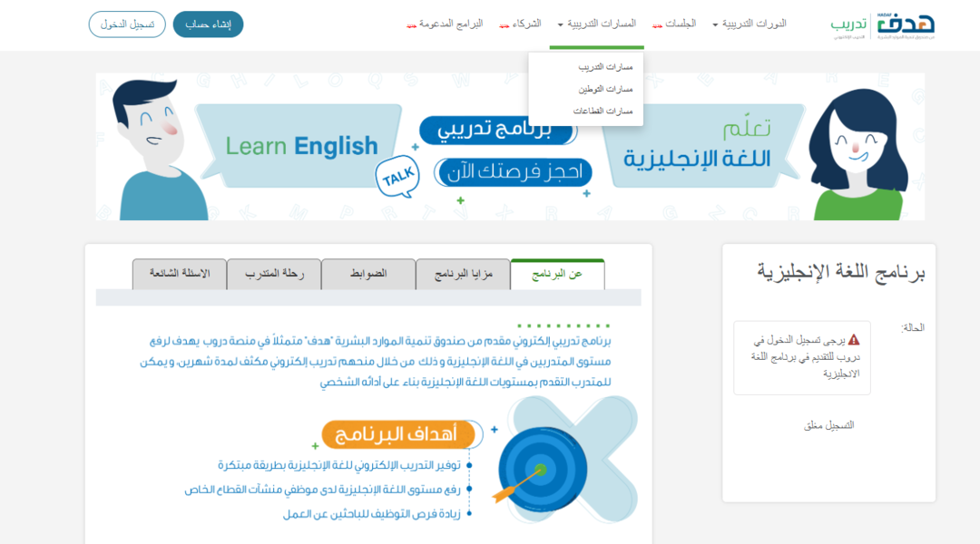Switch to the عن البرنامج tab
This screenshot has width=980, height=544.
557,274
